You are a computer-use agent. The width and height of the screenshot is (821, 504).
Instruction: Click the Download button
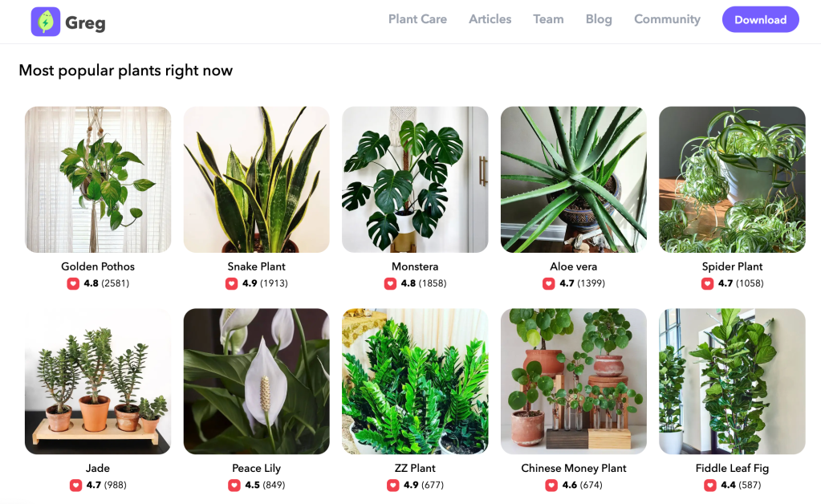[760, 20]
